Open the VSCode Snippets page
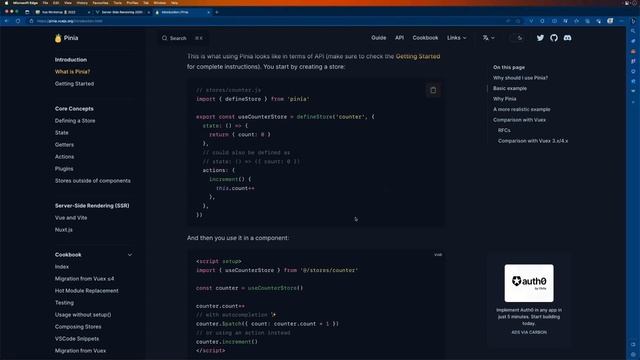 click(77, 339)
